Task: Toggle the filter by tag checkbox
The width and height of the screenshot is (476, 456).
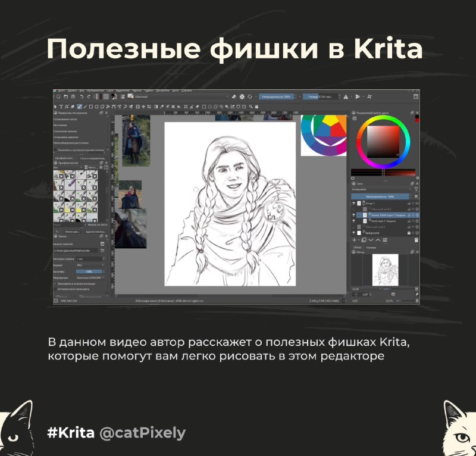Action: pos(85,225)
